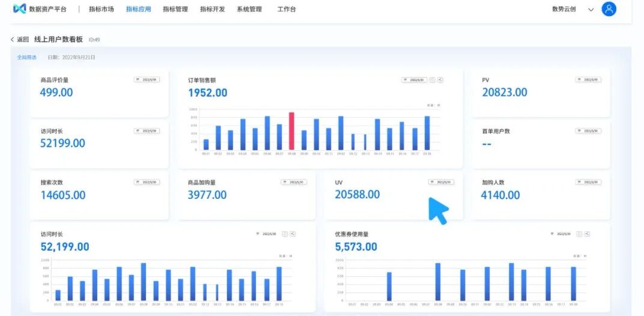Switch to 系统管理 menu
The width and height of the screenshot is (644, 316).
(x=249, y=9)
